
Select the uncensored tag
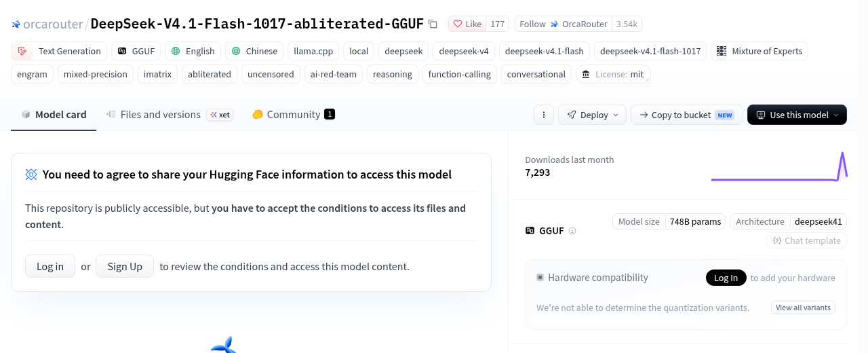point(271,74)
